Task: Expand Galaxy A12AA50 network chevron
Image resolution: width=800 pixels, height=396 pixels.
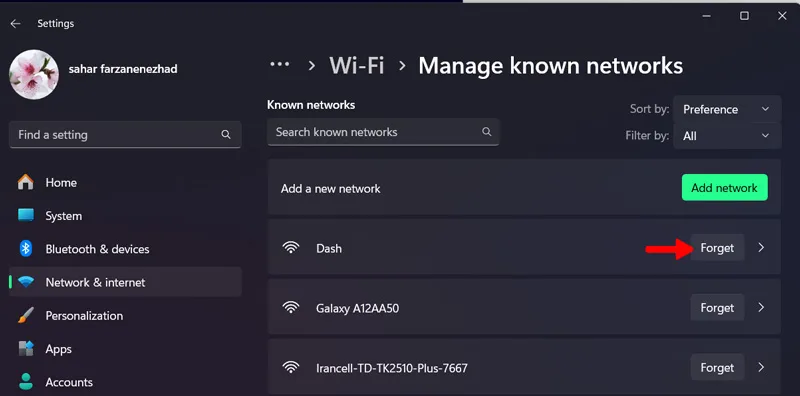Action: (x=761, y=307)
